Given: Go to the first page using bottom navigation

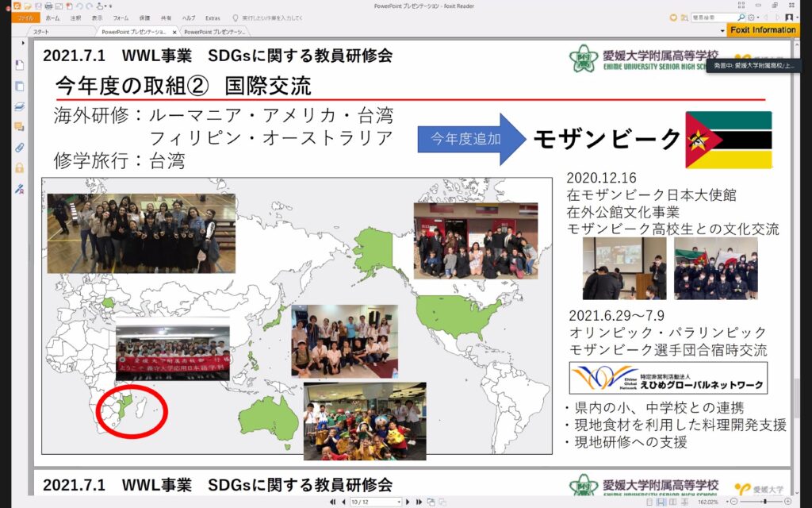Looking at the screenshot, I should 332,502.
